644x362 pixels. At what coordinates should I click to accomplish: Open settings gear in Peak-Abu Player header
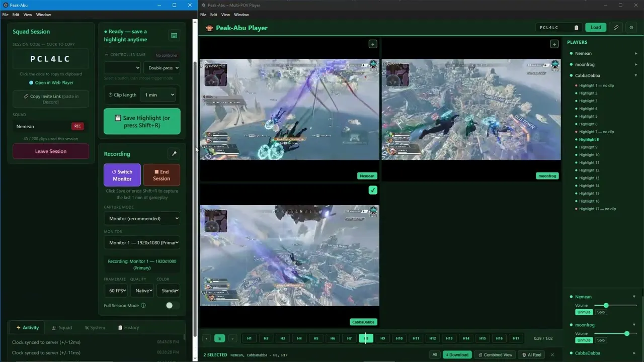pyautogui.click(x=631, y=28)
